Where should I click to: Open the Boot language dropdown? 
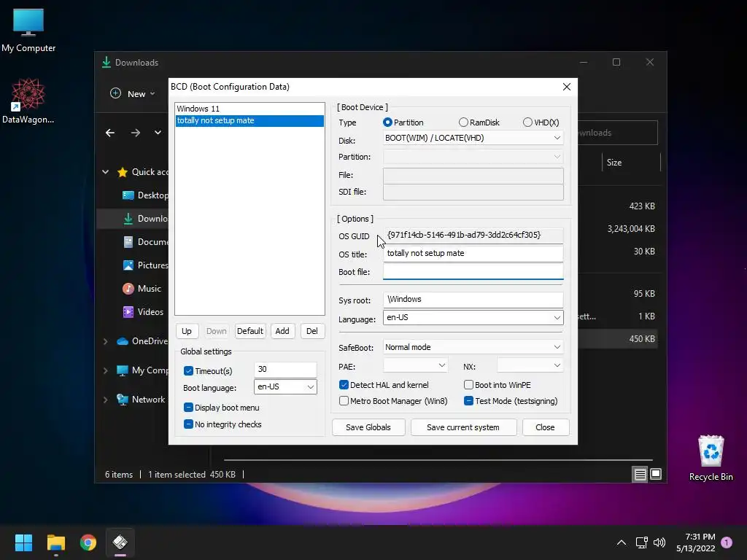(285, 386)
